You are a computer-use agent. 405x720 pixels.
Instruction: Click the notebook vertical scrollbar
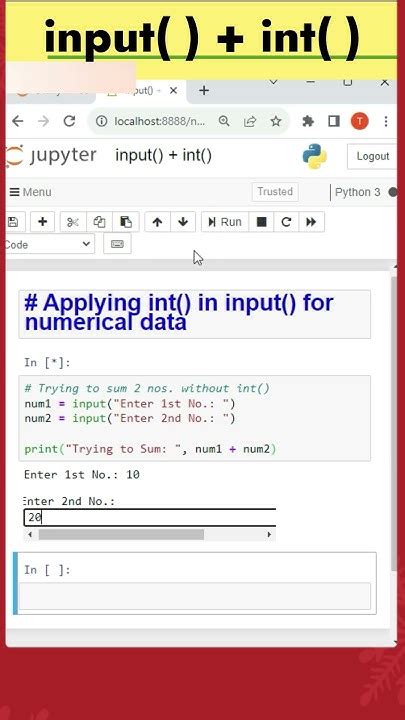pyautogui.click(x=394, y=422)
